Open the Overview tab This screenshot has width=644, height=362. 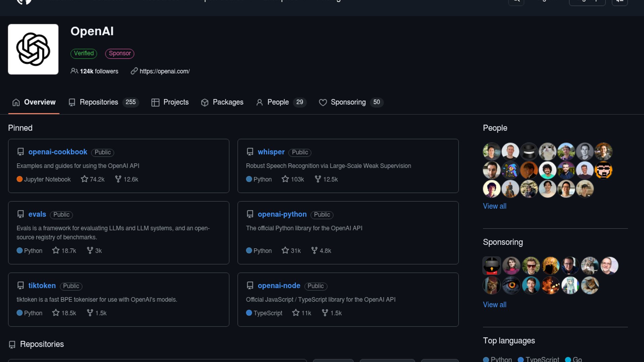[34, 102]
